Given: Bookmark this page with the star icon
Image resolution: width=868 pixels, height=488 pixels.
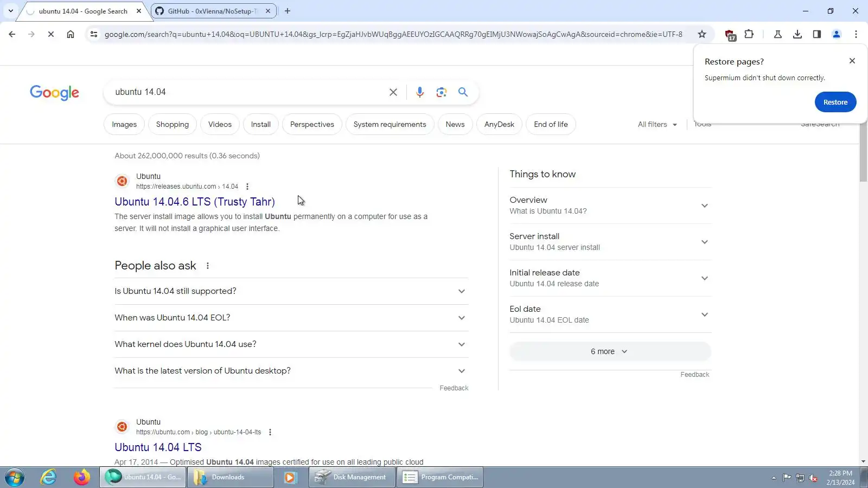Looking at the screenshot, I should (702, 34).
